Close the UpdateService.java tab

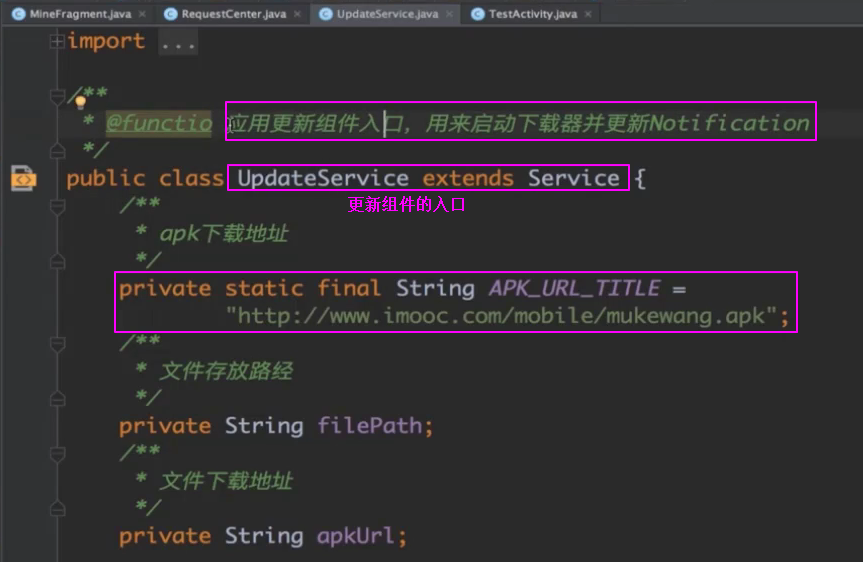click(x=449, y=14)
